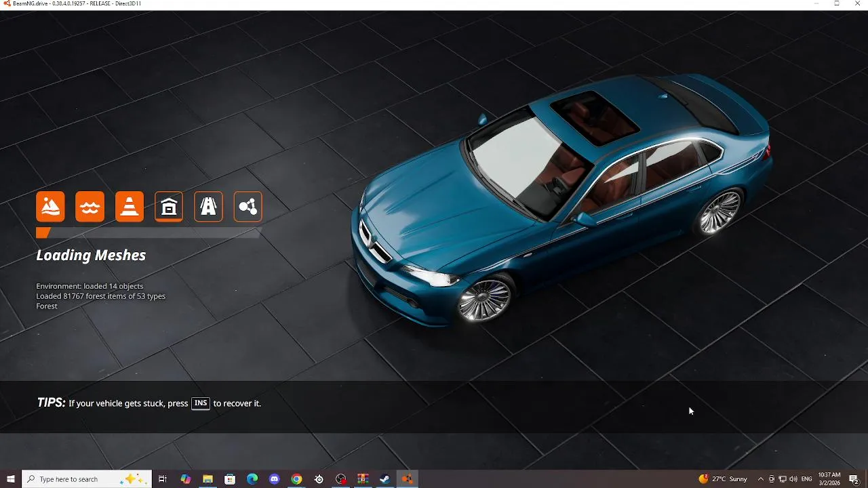Open the clock showing 10:37 AM
Screen dimensions: 868x488
pyautogui.click(x=829, y=479)
